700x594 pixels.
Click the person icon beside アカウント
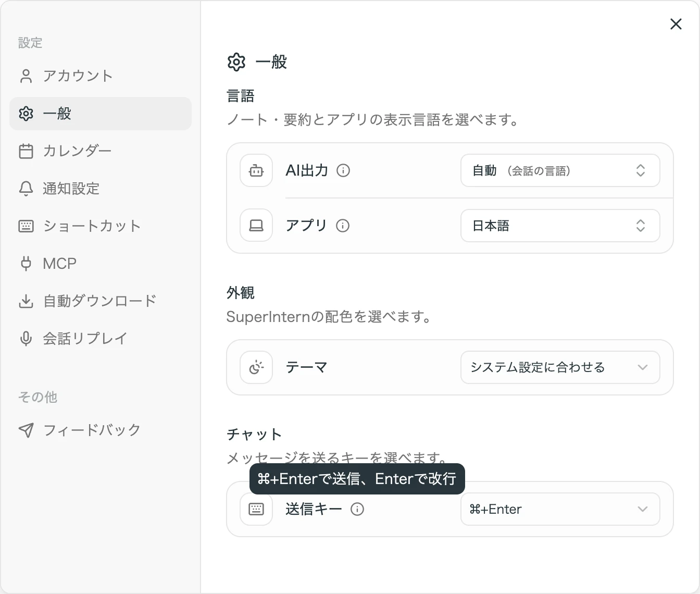tap(26, 76)
